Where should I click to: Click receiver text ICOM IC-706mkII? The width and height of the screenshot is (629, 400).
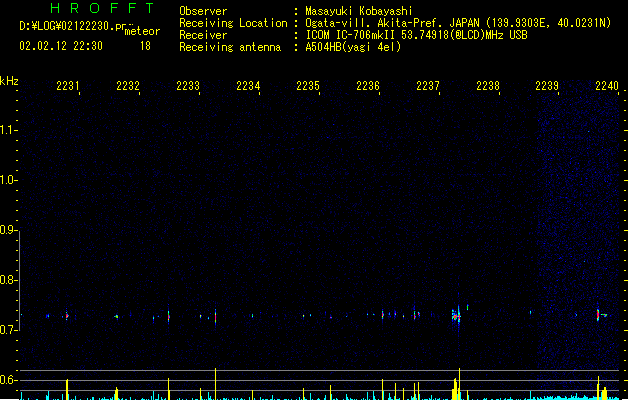(x=351, y=35)
